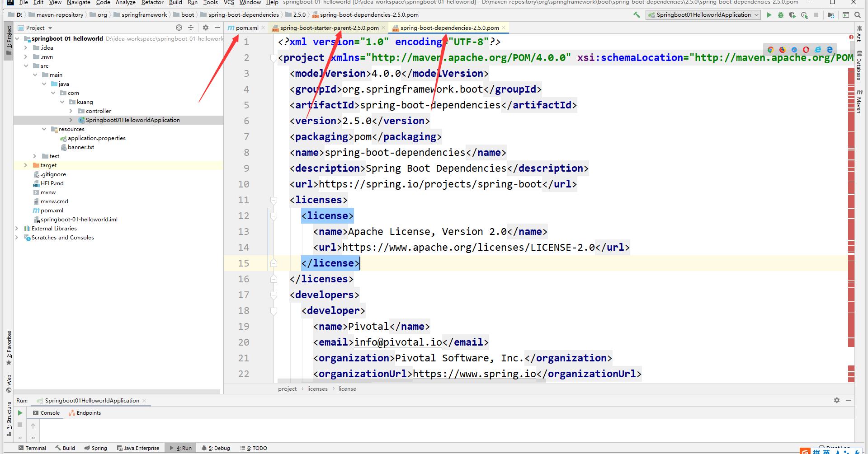The width and height of the screenshot is (868, 454).
Task: Open Project panel settings gear
Action: click(x=206, y=28)
